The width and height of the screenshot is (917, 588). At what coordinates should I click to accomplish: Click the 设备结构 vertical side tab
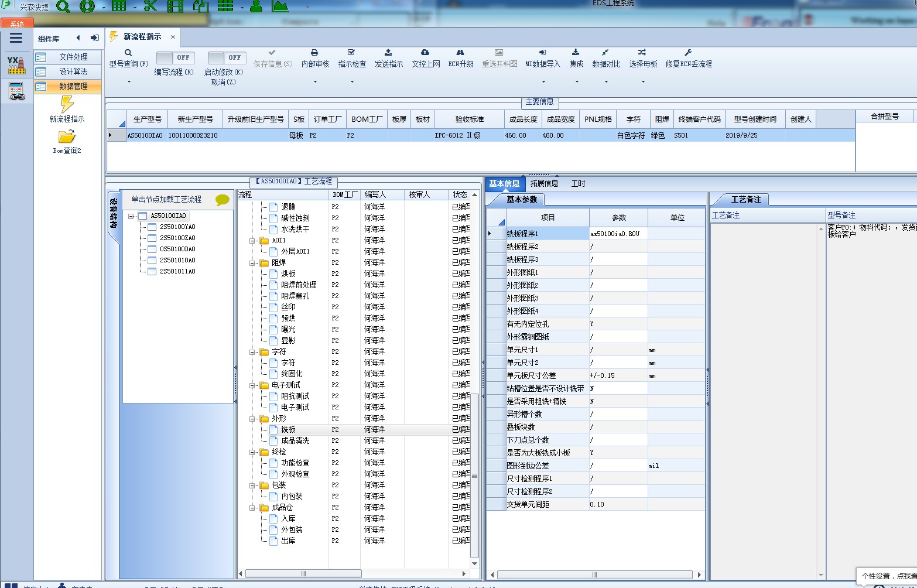(114, 213)
